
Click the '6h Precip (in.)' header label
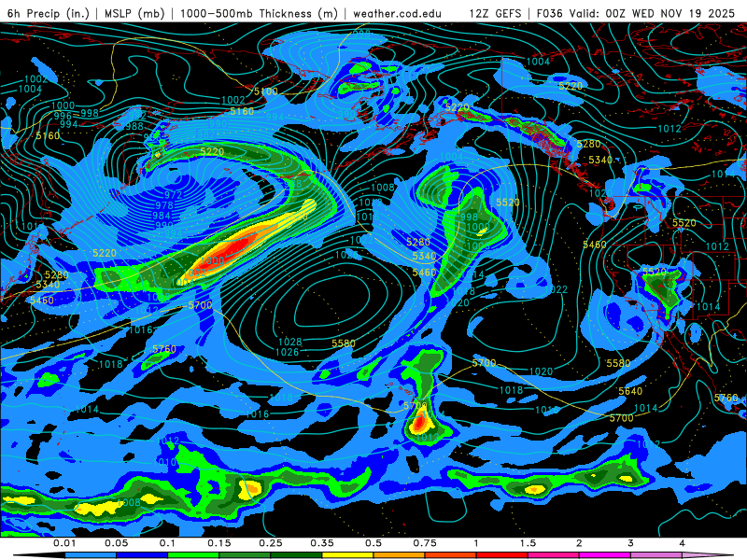coord(49,13)
